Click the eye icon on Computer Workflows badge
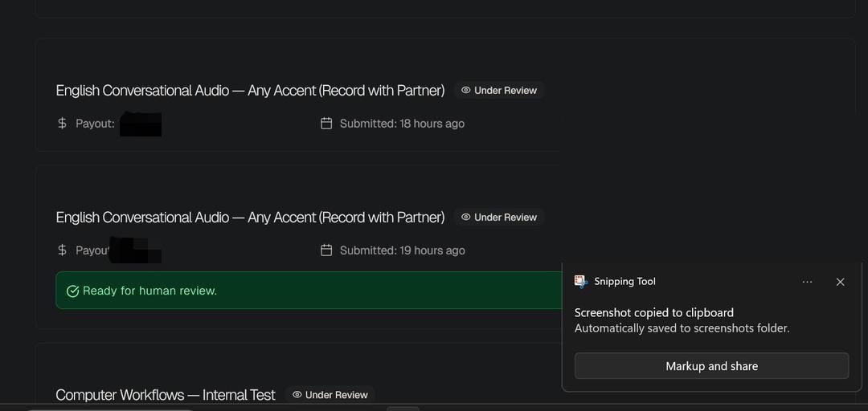 tap(297, 394)
